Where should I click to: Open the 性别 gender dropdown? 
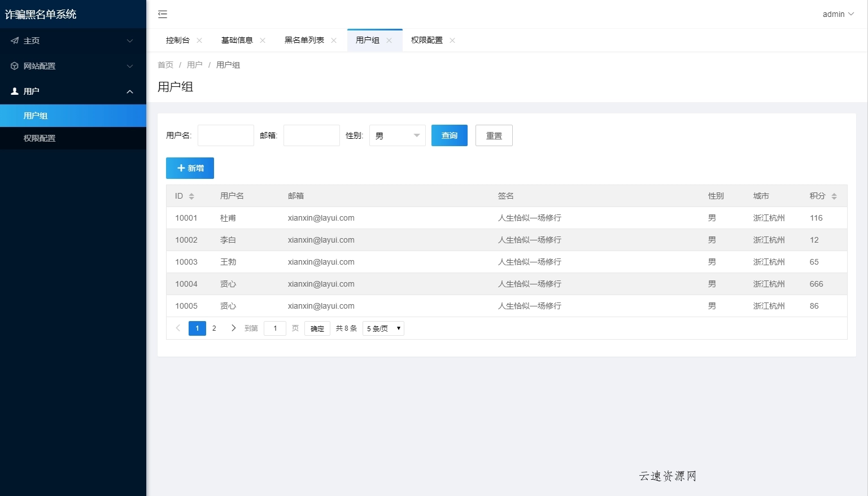point(397,135)
